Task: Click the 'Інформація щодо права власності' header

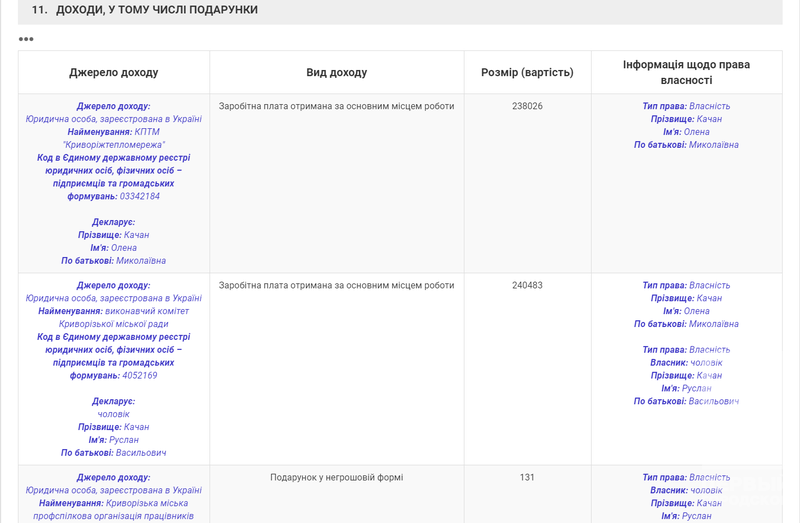Action: (x=686, y=72)
